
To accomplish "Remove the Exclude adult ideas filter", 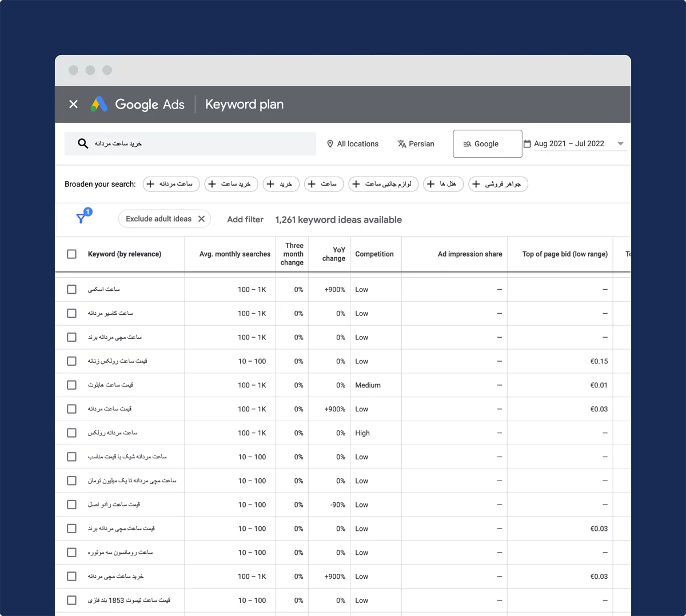I will click(x=201, y=219).
